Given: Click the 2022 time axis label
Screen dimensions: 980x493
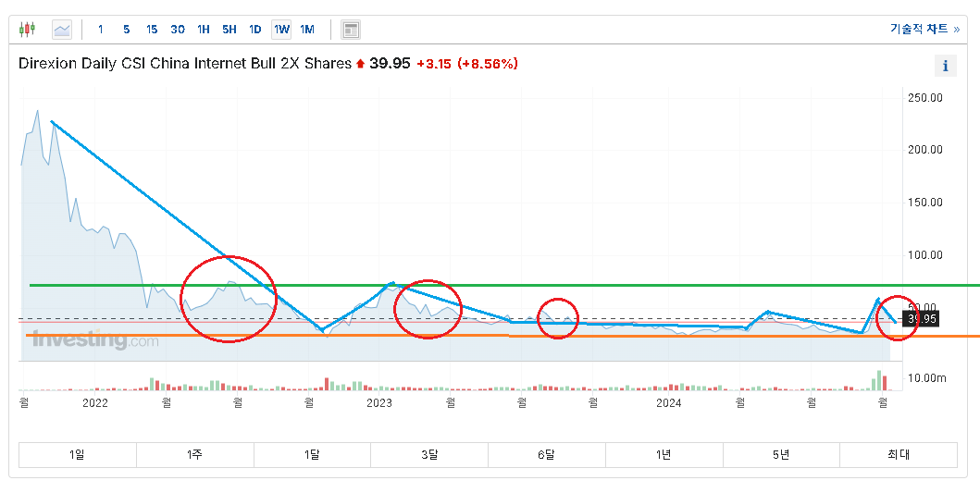Looking at the screenshot, I should point(95,403).
